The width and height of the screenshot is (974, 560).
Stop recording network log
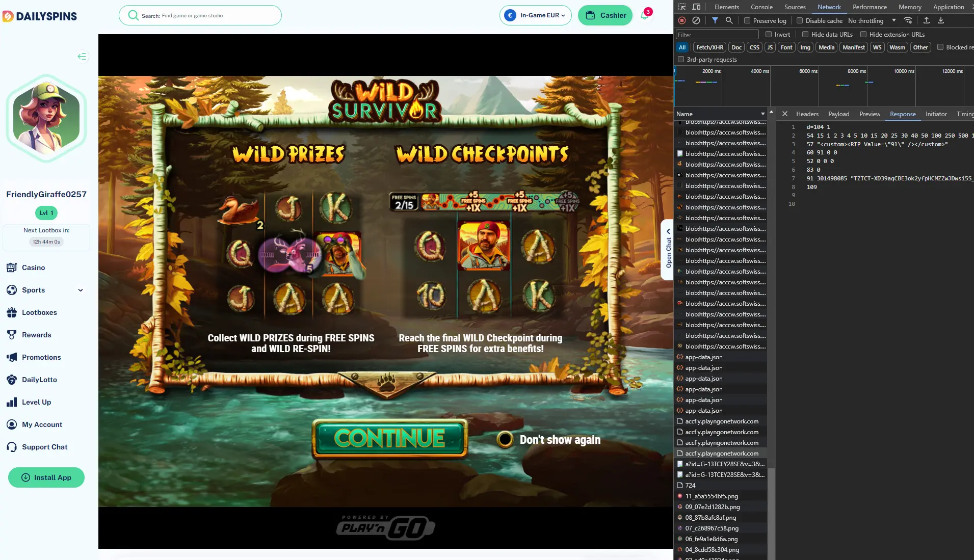[x=682, y=20]
